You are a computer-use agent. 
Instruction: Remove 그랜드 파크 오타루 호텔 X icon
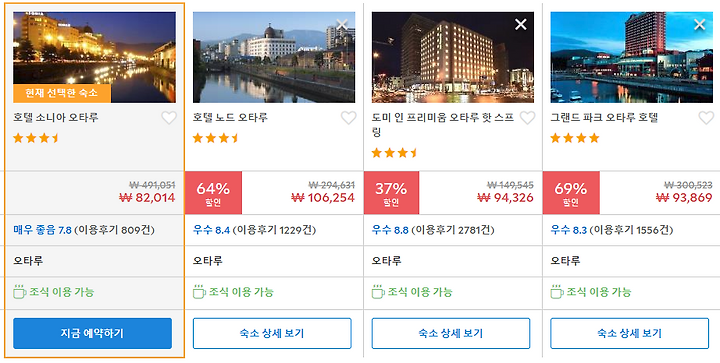[x=699, y=24]
